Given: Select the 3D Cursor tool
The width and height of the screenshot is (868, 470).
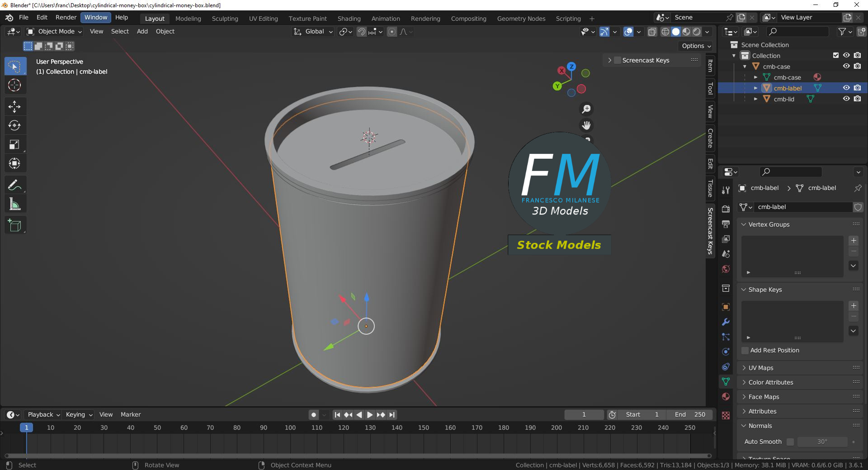Looking at the screenshot, I should pyautogui.click(x=14, y=85).
